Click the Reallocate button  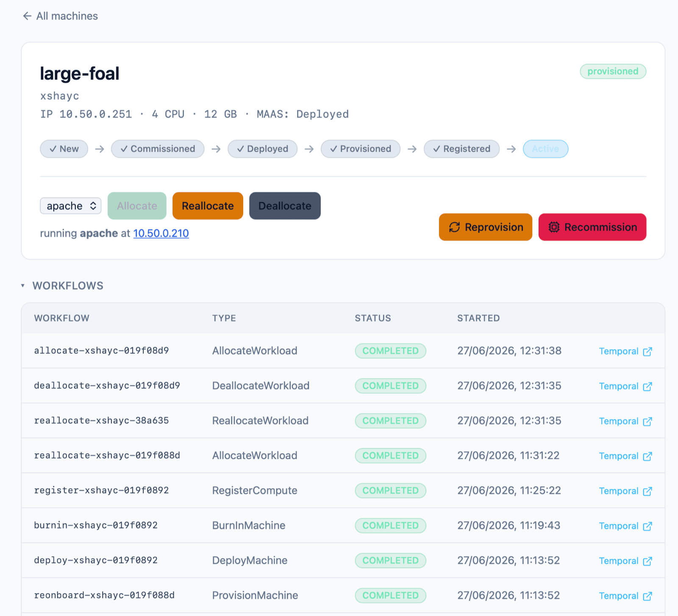point(208,206)
